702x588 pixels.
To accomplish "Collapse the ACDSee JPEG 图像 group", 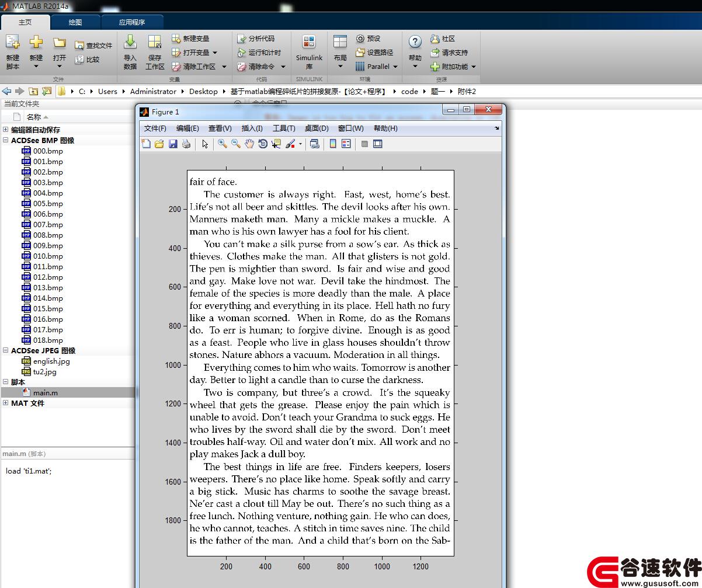I will [x=5, y=350].
